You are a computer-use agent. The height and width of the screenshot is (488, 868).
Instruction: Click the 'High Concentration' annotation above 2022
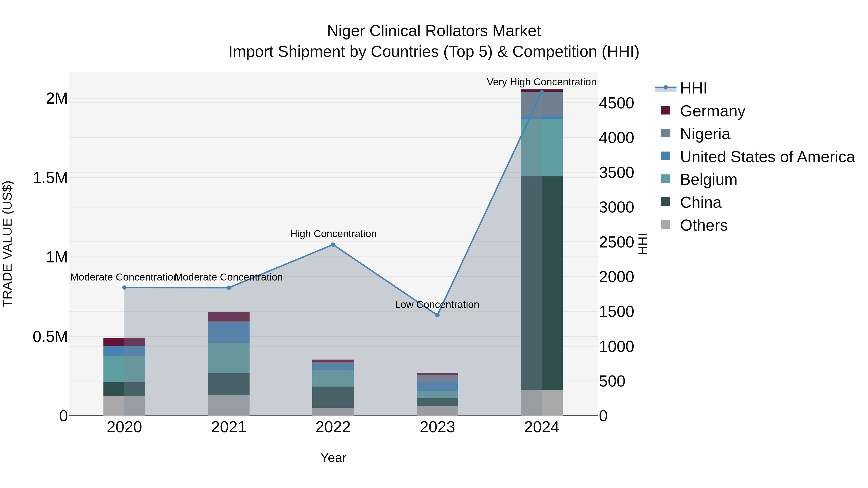pos(333,234)
